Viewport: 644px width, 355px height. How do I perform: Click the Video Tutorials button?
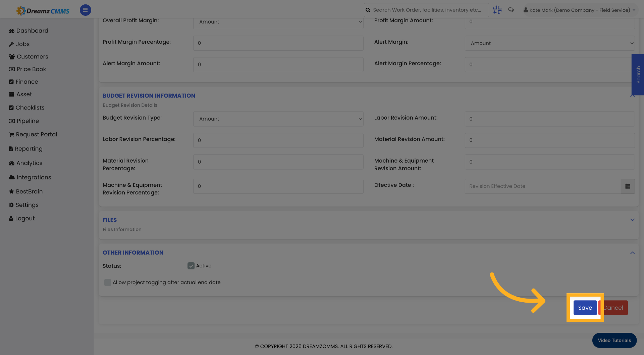[x=614, y=340]
